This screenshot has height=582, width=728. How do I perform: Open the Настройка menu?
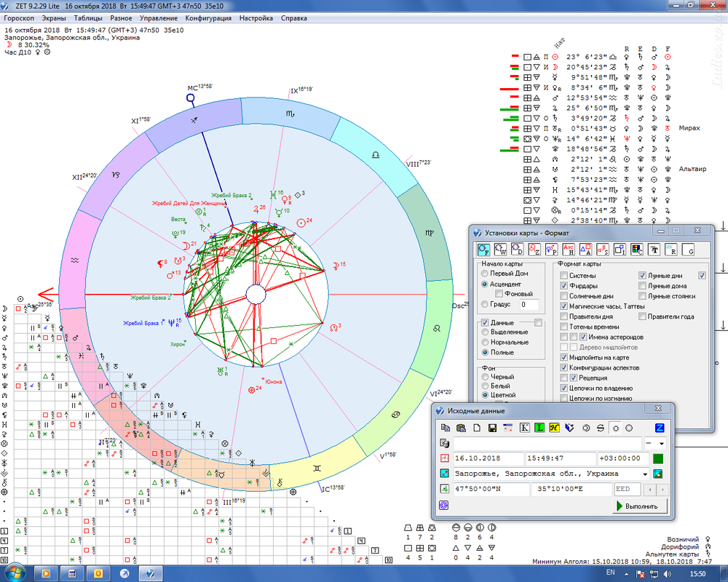coord(256,18)
